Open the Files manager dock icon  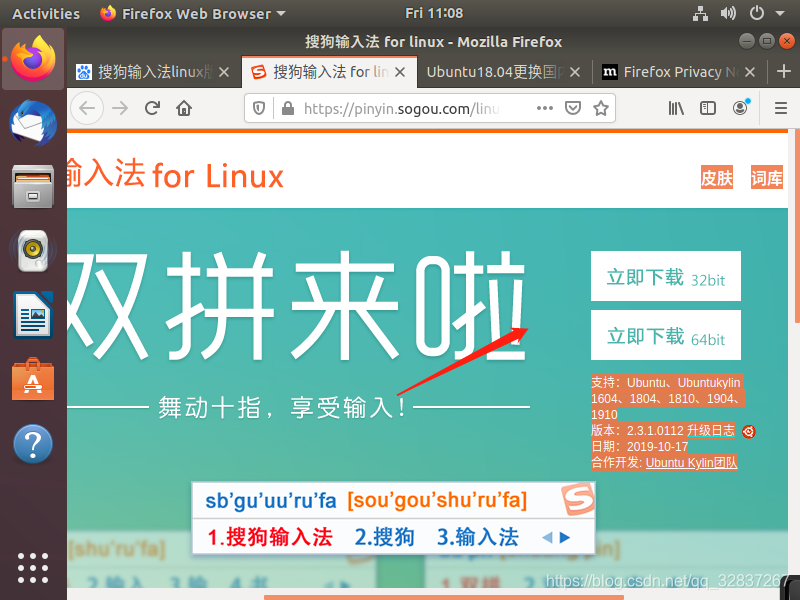tap(33, 187)
